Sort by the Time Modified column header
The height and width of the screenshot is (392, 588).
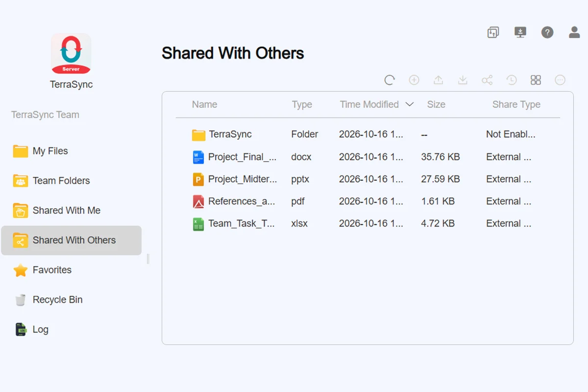(x=369, y=104)
